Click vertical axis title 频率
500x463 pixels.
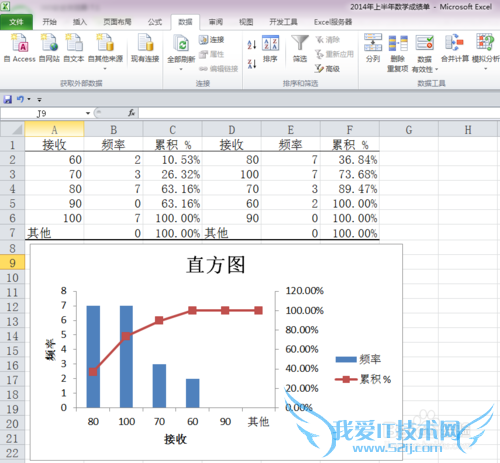click(x=50, y=350)
